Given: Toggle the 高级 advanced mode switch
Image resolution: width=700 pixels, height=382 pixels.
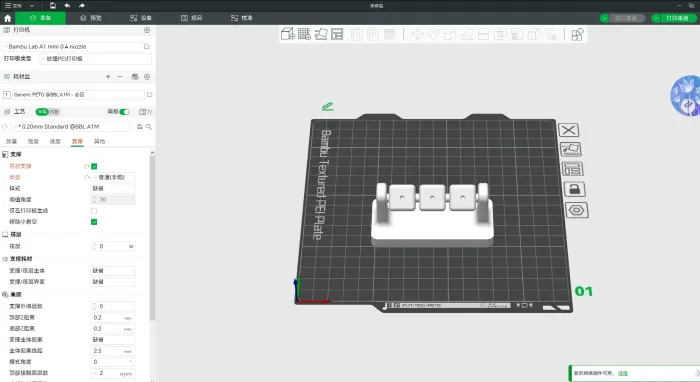Looking at the screenshot, I should [124, 112].
